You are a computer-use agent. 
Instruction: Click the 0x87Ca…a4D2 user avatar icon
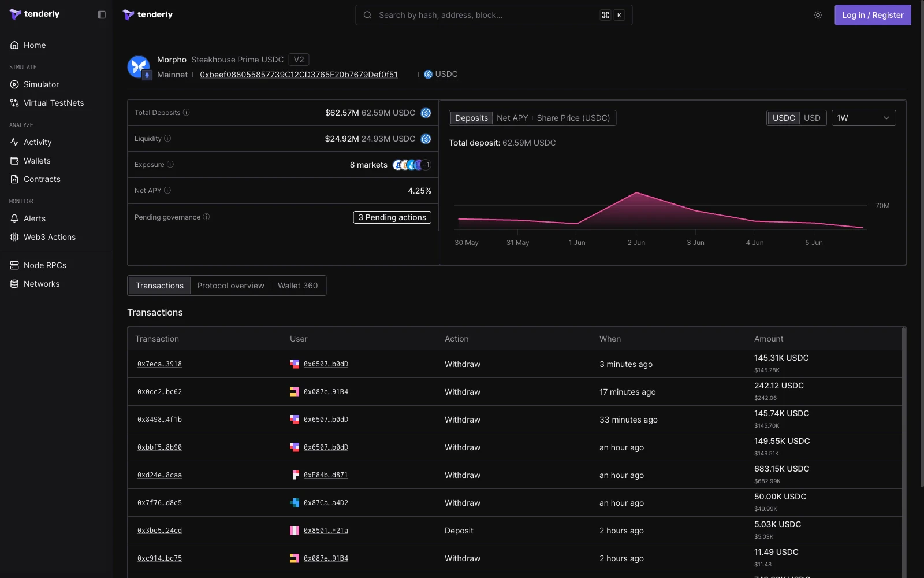(295, 503)
